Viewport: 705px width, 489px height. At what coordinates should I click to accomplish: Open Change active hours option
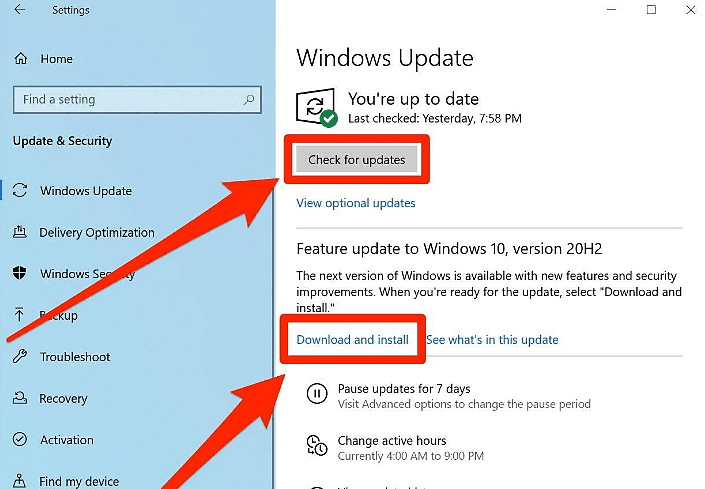(x=392, y=440)
